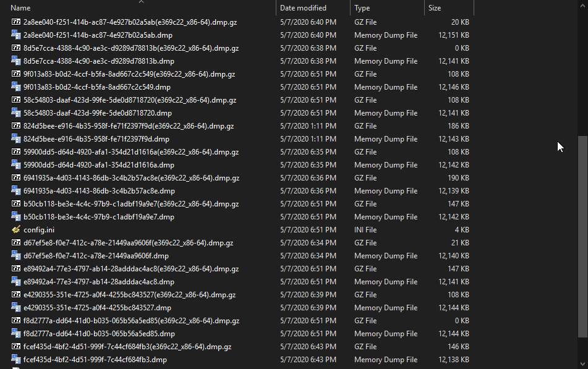Click the dump icon of 9f013a83-b0d2 .dmp file
Screen dimensions: 588x369
tap(15, 87)
